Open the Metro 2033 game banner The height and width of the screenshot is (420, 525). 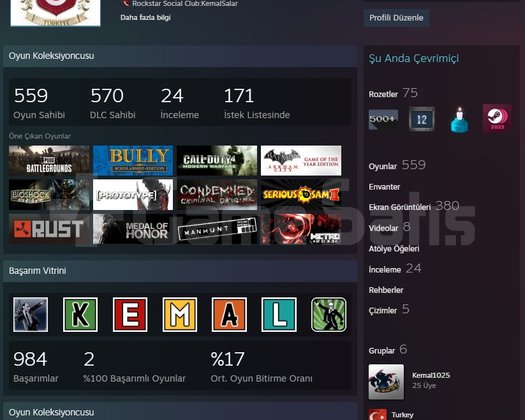click(x=301, y=229)
